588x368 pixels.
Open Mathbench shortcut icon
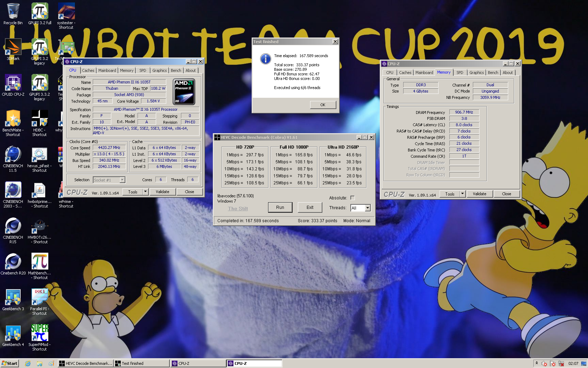point(40,266)
